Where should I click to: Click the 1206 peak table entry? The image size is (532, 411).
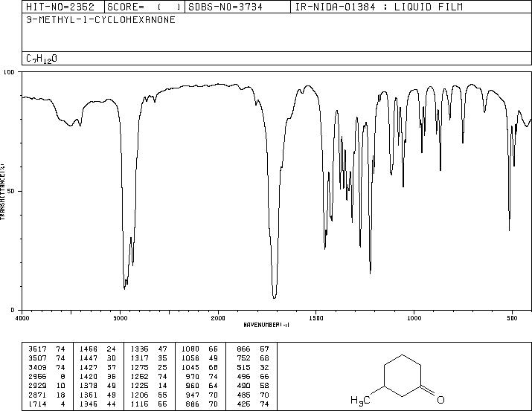point(149,395)
